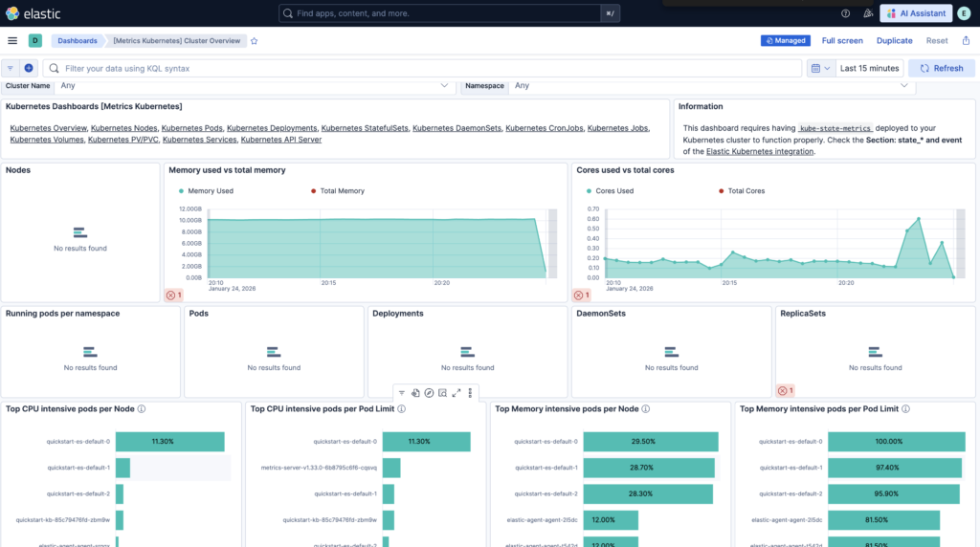Click the red Total Memory legend color dot
The width and height of the screenshot is (980, 547).
(313, 191)
